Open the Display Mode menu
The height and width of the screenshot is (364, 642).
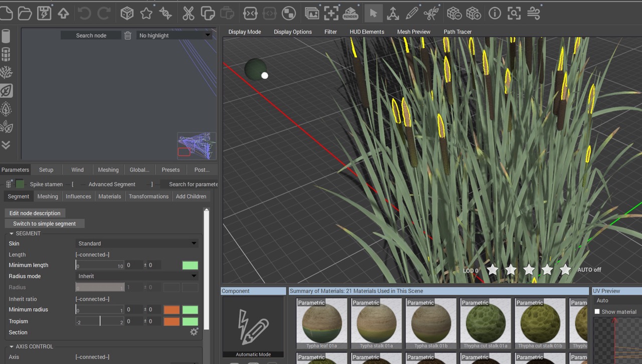[x=245, y=32]
